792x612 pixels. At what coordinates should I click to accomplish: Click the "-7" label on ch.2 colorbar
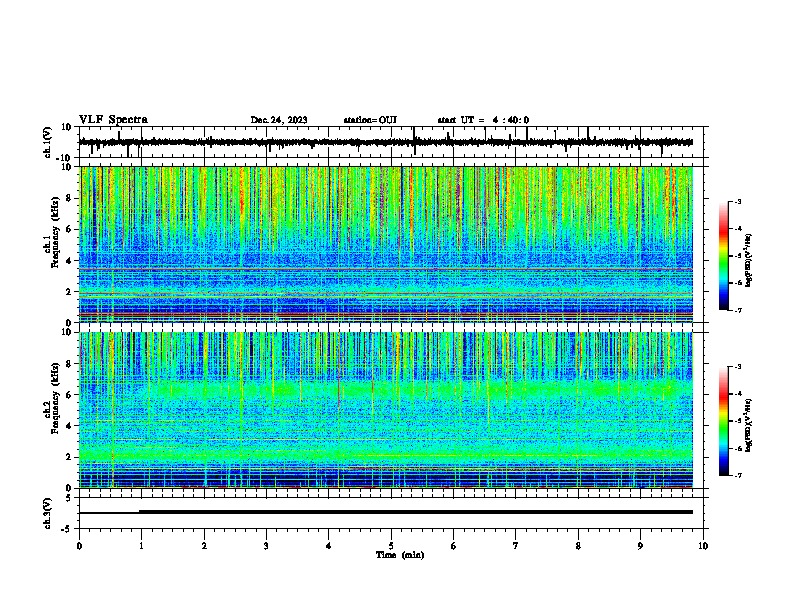737,475
